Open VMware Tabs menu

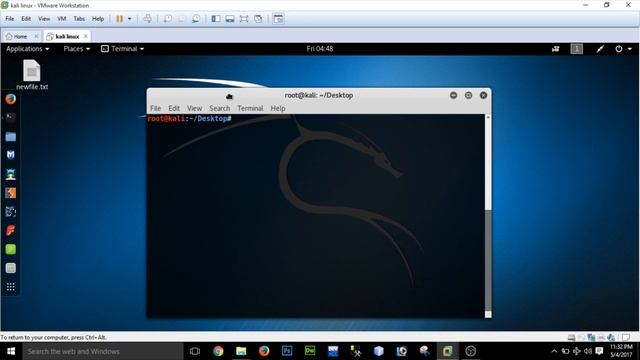79,19
